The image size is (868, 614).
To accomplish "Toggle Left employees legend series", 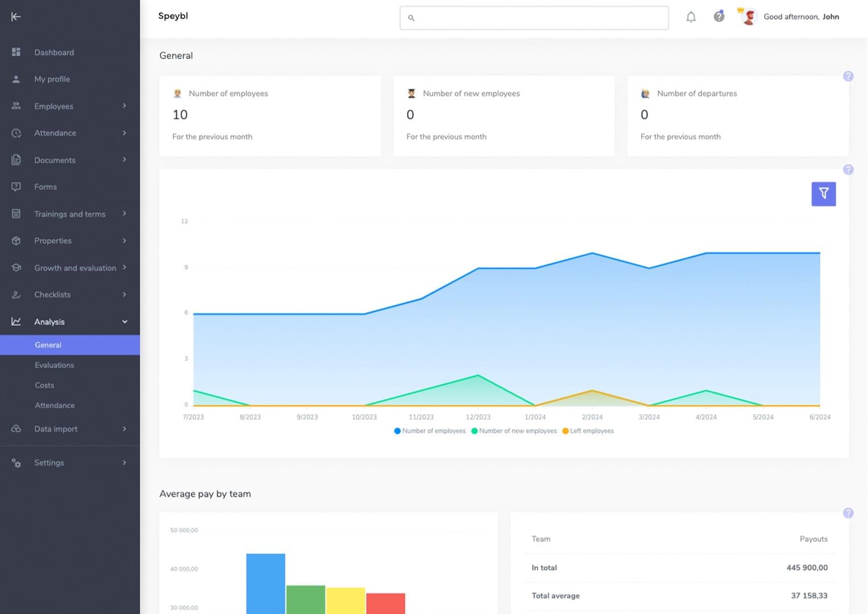I will [x=588, y=431].
